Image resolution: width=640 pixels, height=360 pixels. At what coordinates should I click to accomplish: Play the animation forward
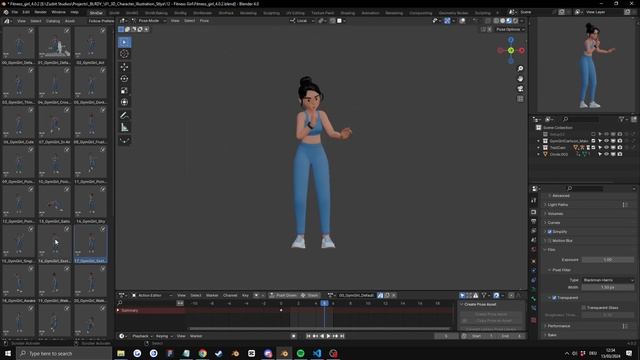329,336
